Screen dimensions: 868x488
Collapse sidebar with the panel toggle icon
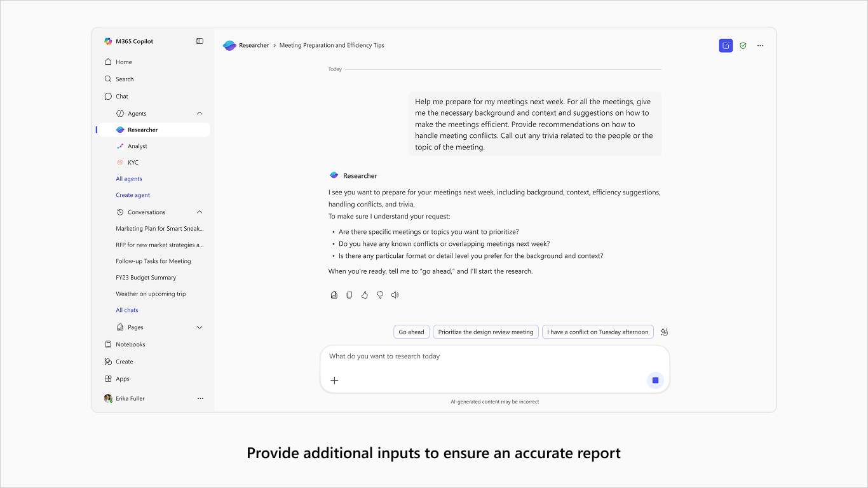point(200,41)
